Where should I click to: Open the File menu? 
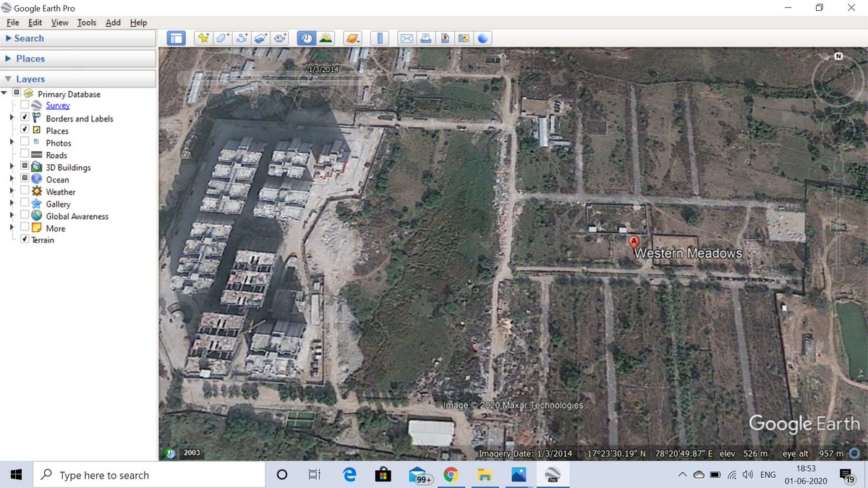(13, 22)
